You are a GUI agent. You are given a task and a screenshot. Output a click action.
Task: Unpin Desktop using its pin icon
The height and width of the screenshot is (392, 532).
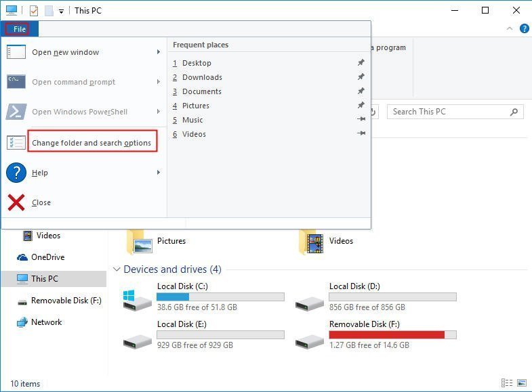(361, 62)
